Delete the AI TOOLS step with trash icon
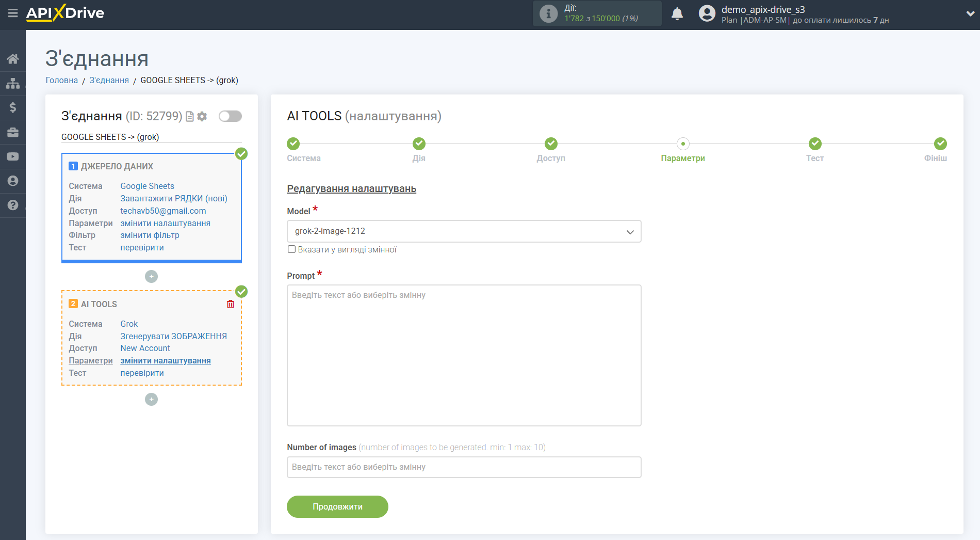The width and height of the screenshot is (980, 540). (x=231, y=304)
